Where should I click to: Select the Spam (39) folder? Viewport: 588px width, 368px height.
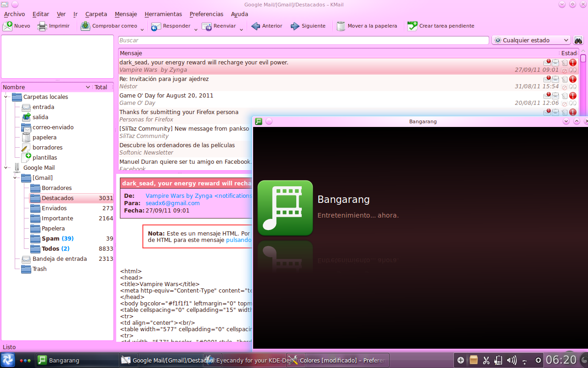(x=57, y=239)
